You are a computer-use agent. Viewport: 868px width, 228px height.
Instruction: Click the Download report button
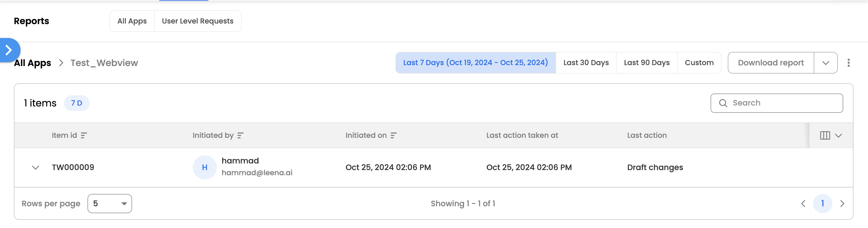771,63
